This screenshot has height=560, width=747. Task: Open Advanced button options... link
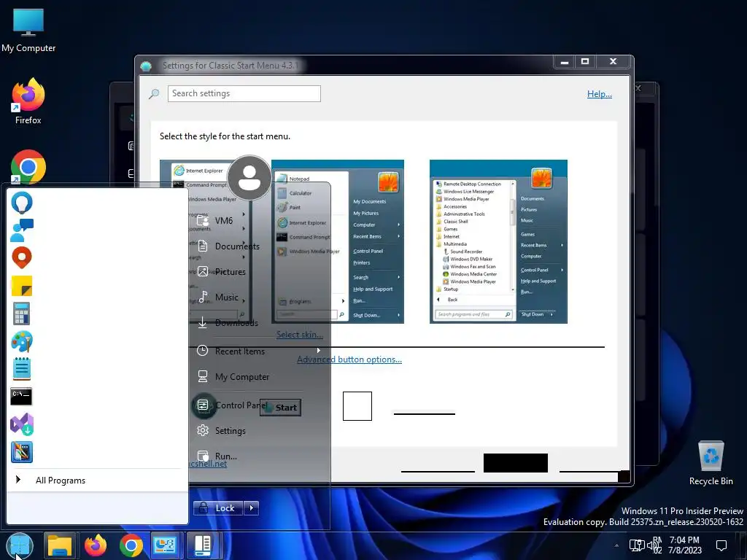click(349, 359)
